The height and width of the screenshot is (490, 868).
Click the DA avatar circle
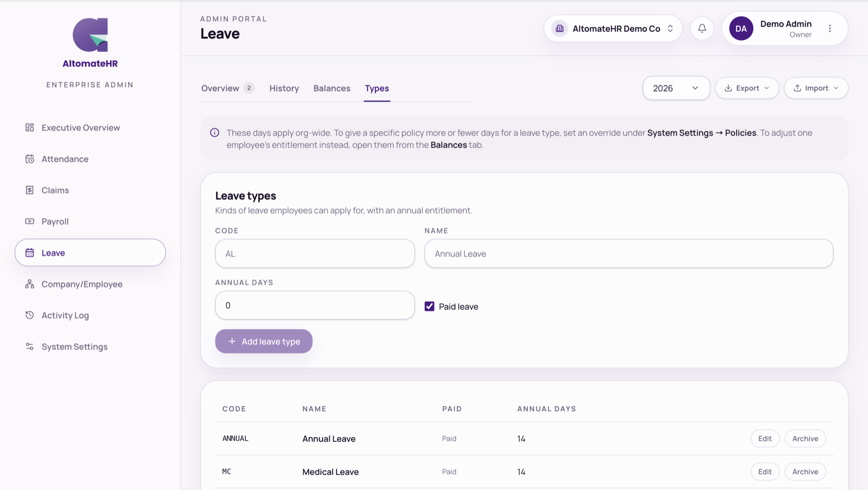click(x=741, y=29)
